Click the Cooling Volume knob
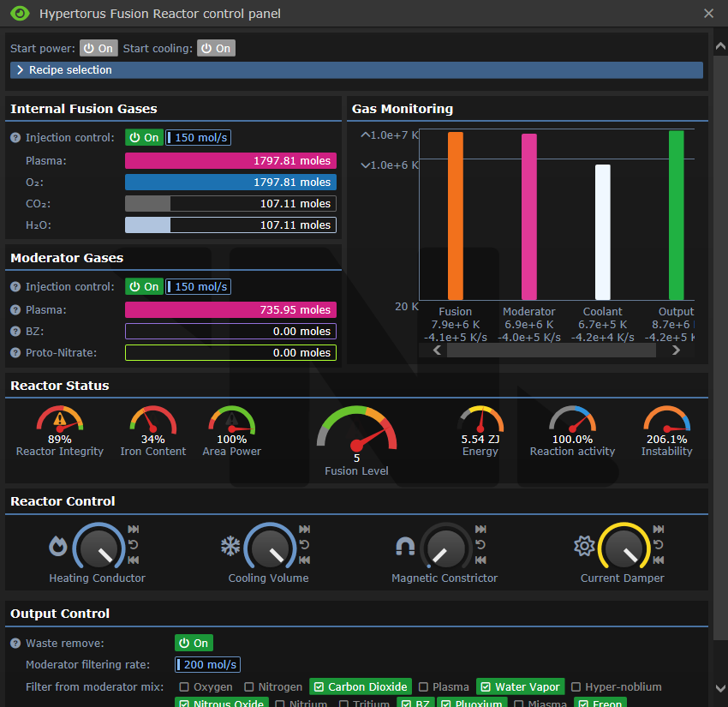Screen dimensions: 728x707 click(270, 547)
